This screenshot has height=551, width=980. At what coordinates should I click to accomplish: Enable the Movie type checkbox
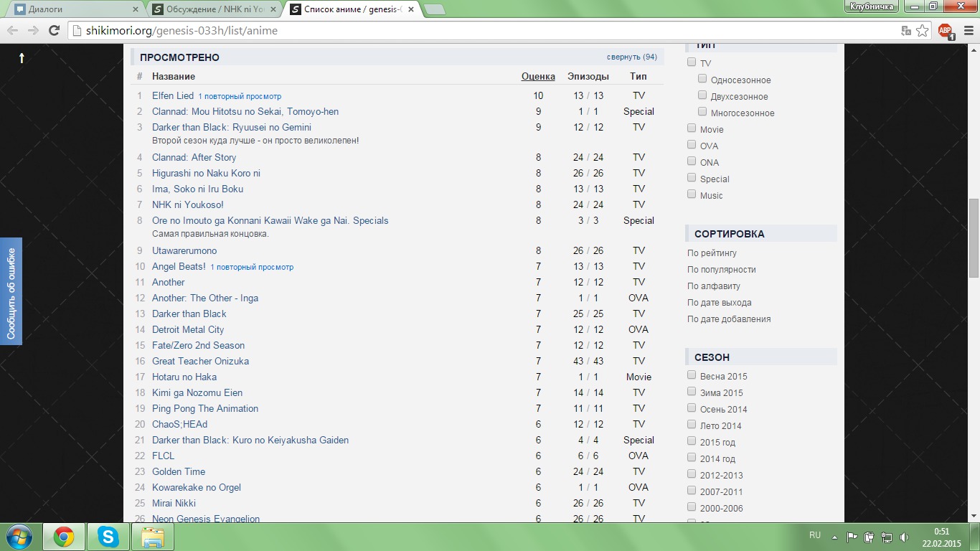click(x=692, y=128)
